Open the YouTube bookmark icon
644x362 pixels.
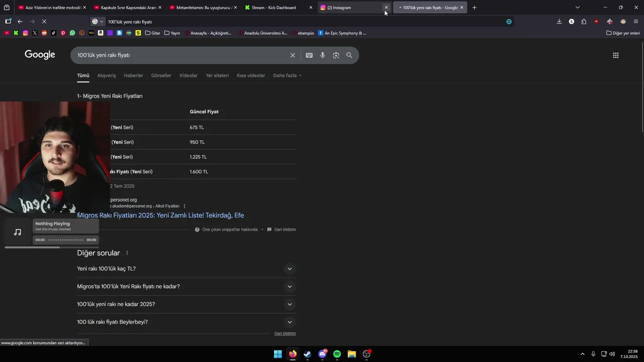[x=7, y=33]
